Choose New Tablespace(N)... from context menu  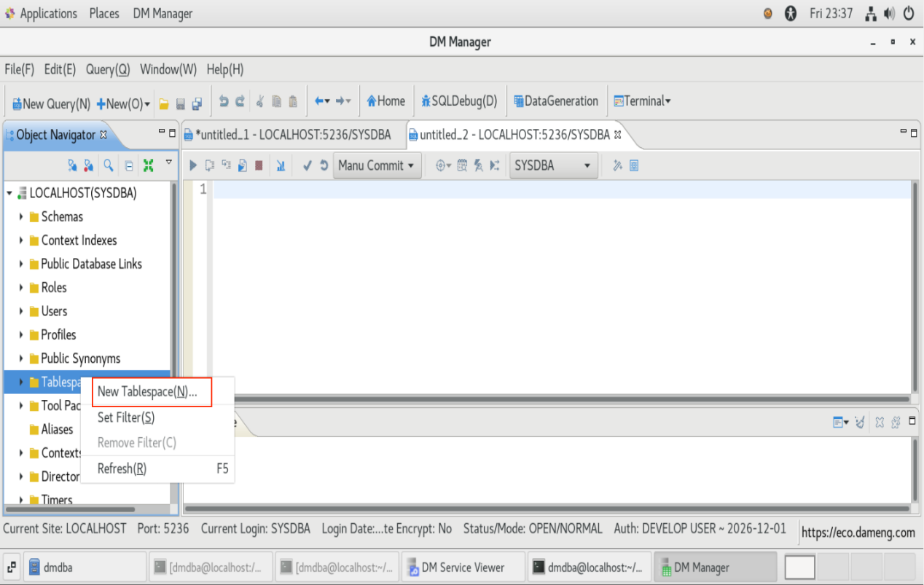[147, 392]
